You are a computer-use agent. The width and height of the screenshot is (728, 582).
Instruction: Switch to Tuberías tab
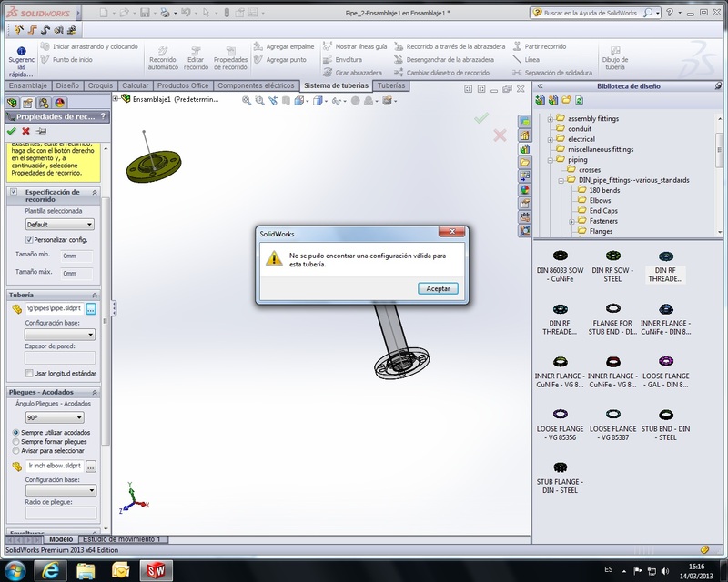pyautogui.click(x=391, y=85)
